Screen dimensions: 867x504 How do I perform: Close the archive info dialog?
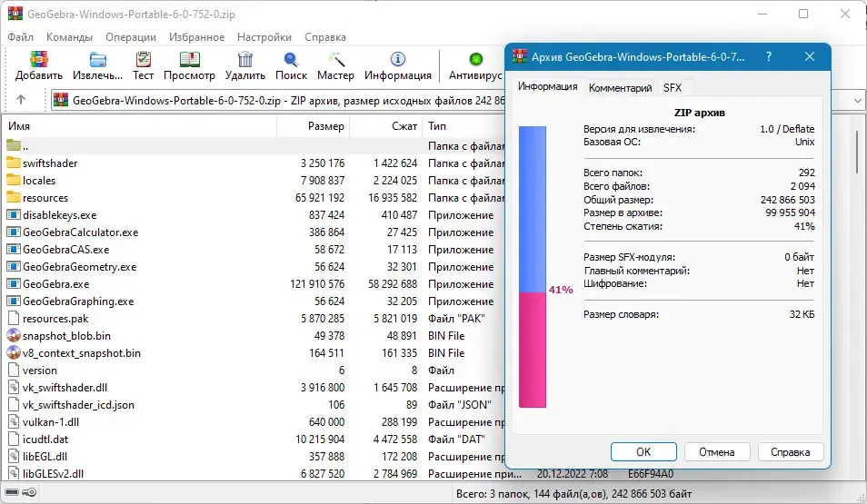coord(810,56)
